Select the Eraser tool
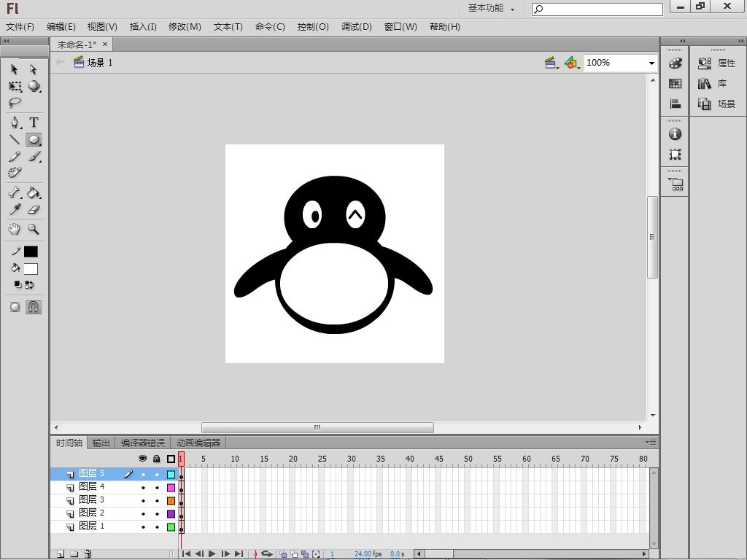747x560 pixels. (34, 209)
